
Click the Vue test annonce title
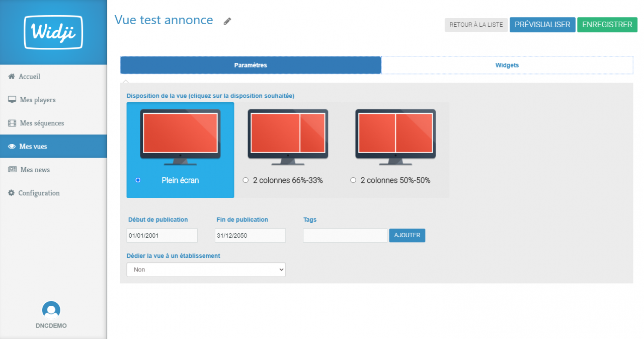coord(164,20)
